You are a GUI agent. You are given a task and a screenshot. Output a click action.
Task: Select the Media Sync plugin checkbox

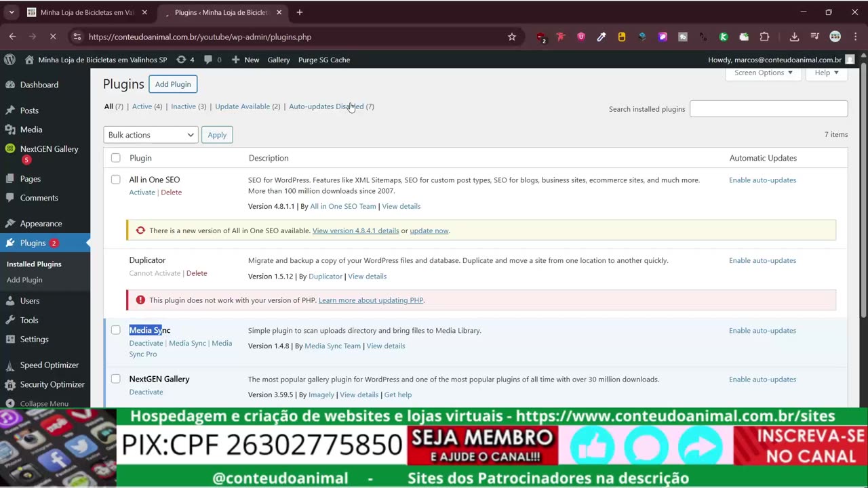[116, 330]
